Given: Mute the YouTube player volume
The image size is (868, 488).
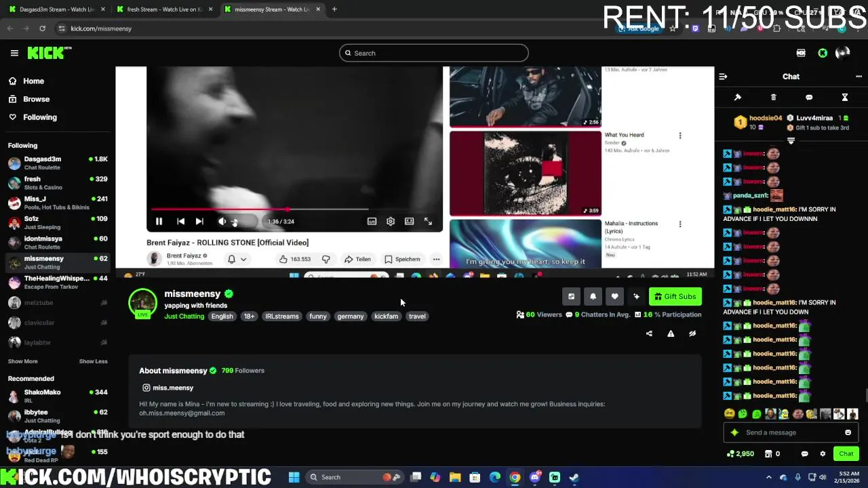Looking at the screenshot, I should pos(222,222).
